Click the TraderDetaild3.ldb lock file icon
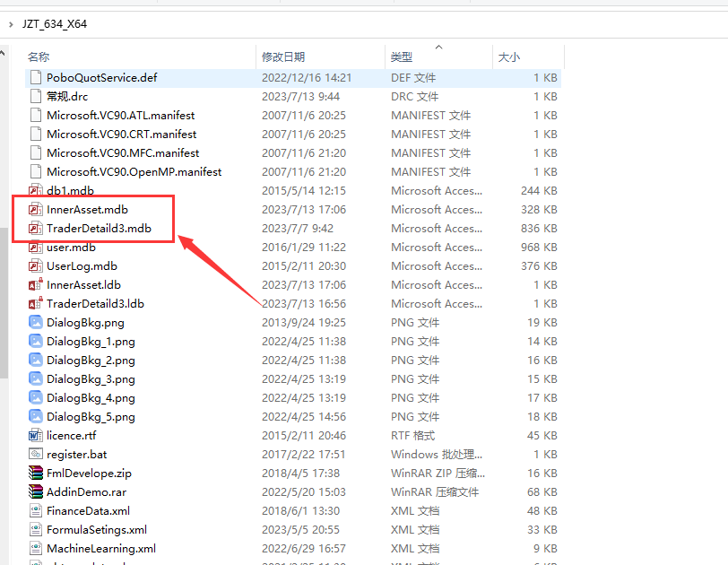 point(36,304)
